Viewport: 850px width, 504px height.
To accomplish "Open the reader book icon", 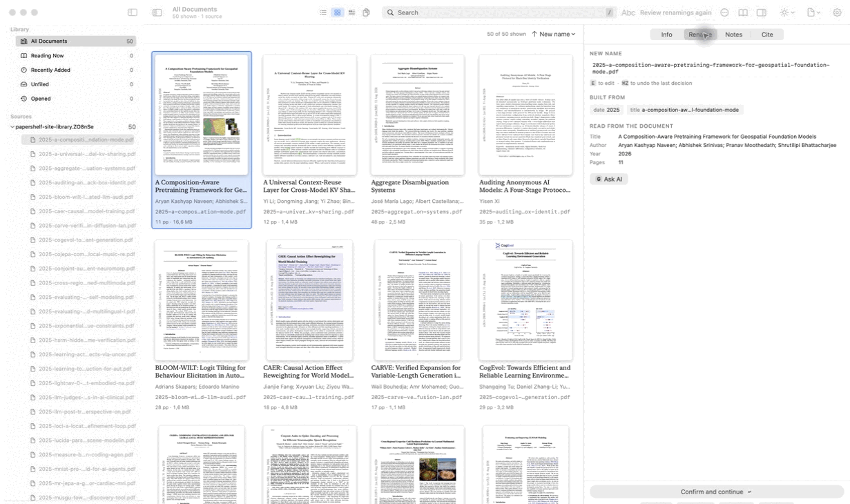I will (743, 12).
